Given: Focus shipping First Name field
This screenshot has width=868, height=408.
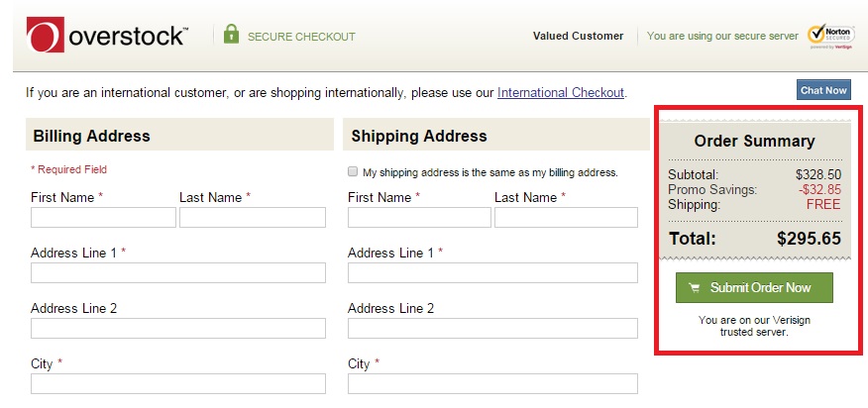Looking at the screenshot, I should tap(419, 218).
